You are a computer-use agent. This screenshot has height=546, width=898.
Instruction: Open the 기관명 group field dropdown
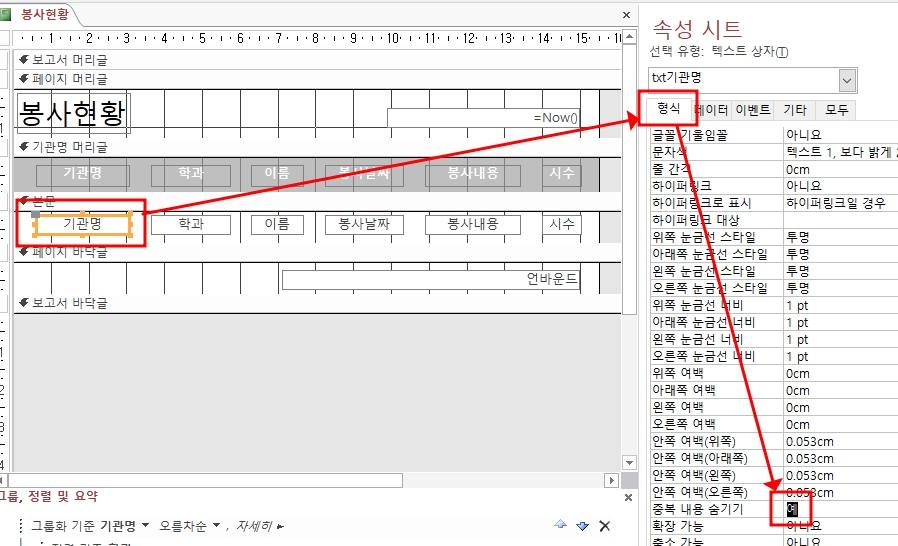tap(145, 525)
